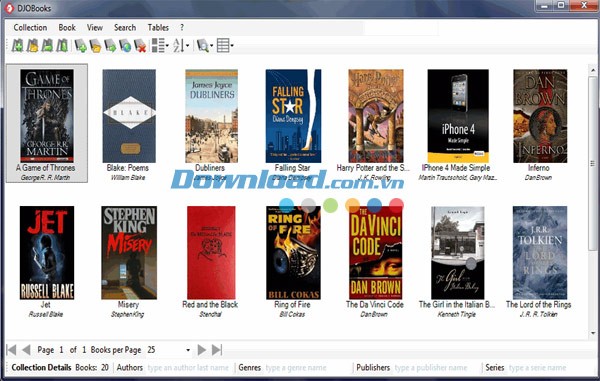Click the vertical scrollbar thumb

pyautogui.click(x=593, y=163)
